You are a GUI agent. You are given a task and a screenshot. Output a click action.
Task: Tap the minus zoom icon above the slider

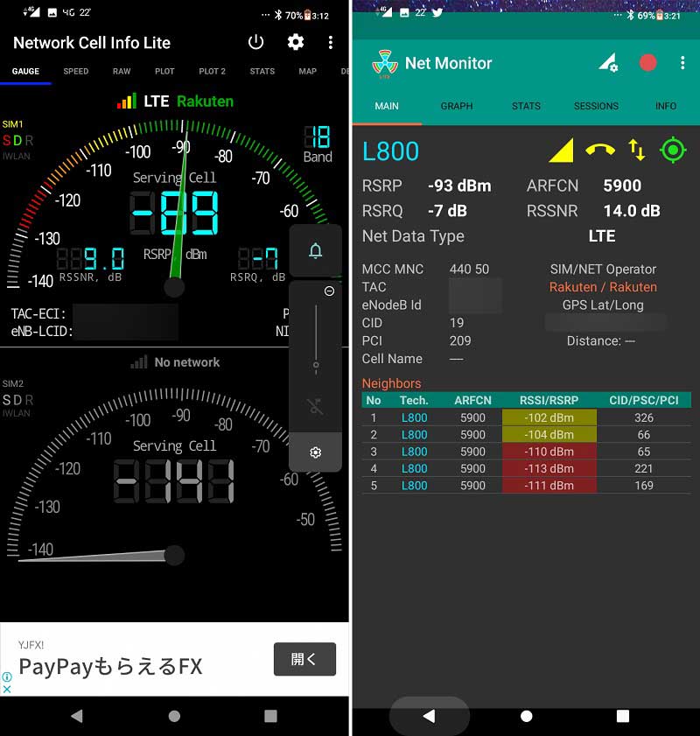click(x=329, y=291)
